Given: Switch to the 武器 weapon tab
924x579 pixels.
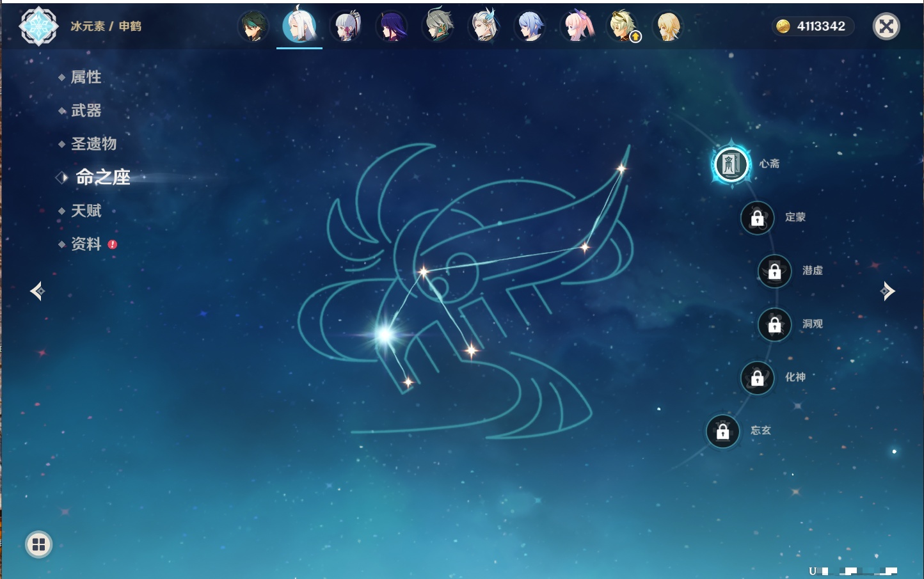Looking at the screenshot, I should pyautogui.click(x=86, y=111).
